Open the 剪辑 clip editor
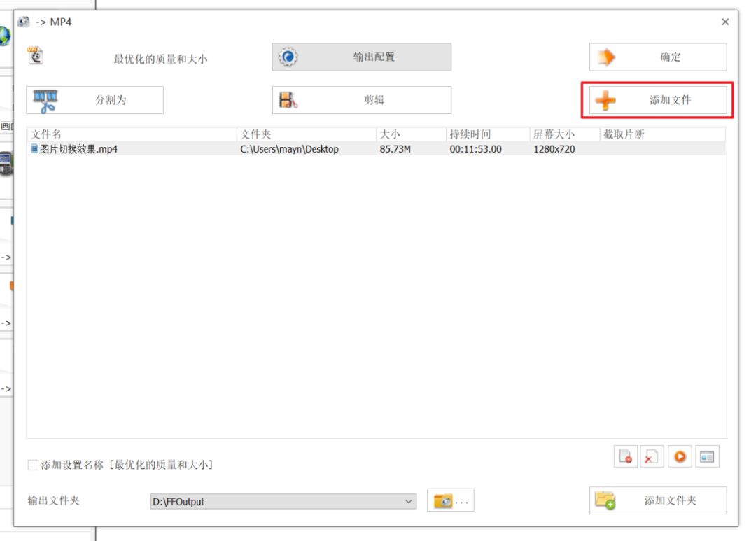756x541 pixels. click(x=362, y=100)
